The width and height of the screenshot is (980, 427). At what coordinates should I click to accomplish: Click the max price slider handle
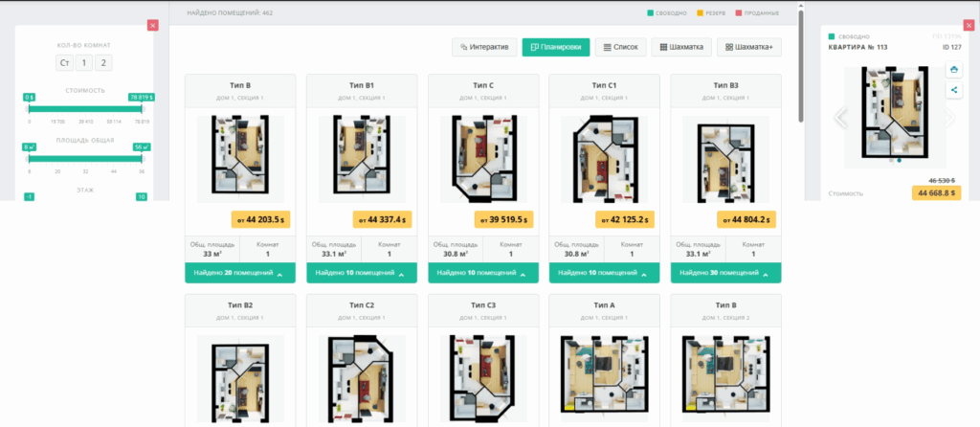[x=142, y=107]
